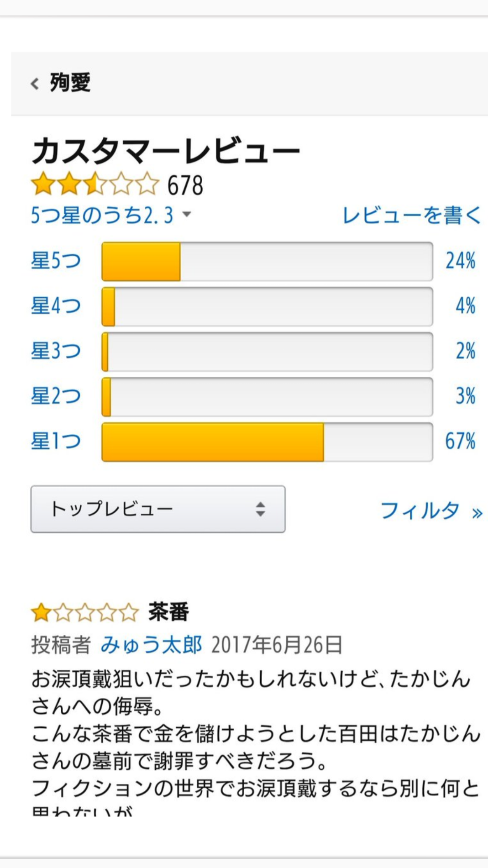This screenshot has width=488, height=868.
Task: Open the 678 review count
Action: [185, 185]
